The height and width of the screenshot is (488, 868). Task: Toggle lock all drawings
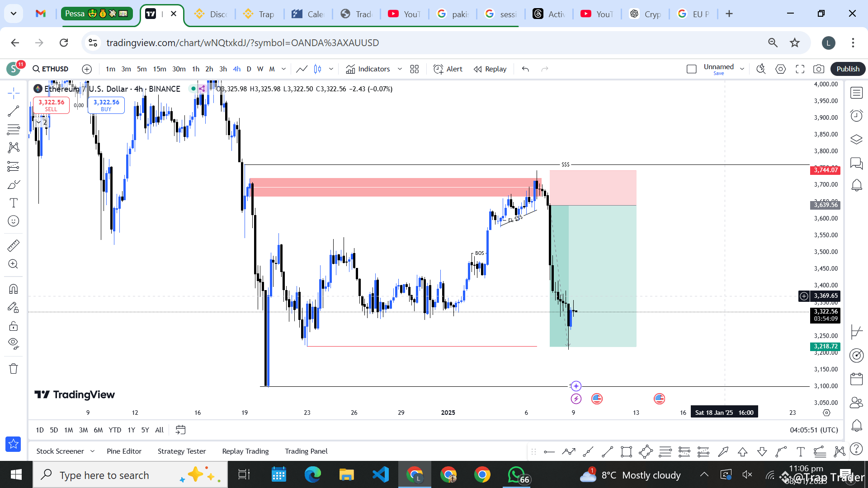point(13,325)
